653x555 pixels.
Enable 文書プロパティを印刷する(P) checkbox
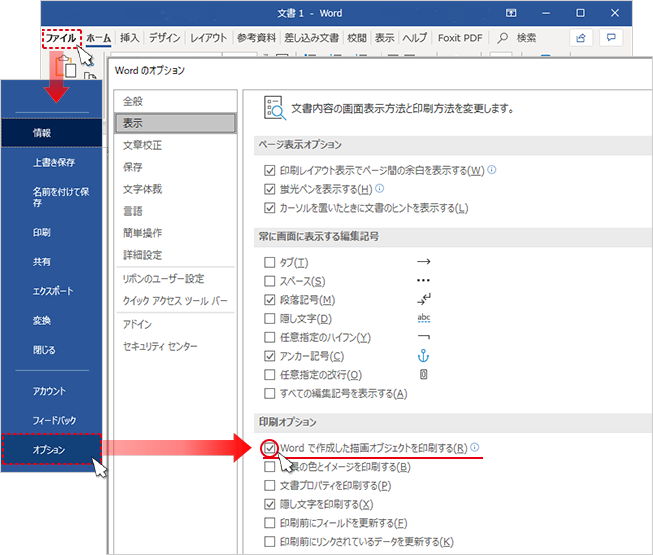pyautogui.click(x=269, y=486)
